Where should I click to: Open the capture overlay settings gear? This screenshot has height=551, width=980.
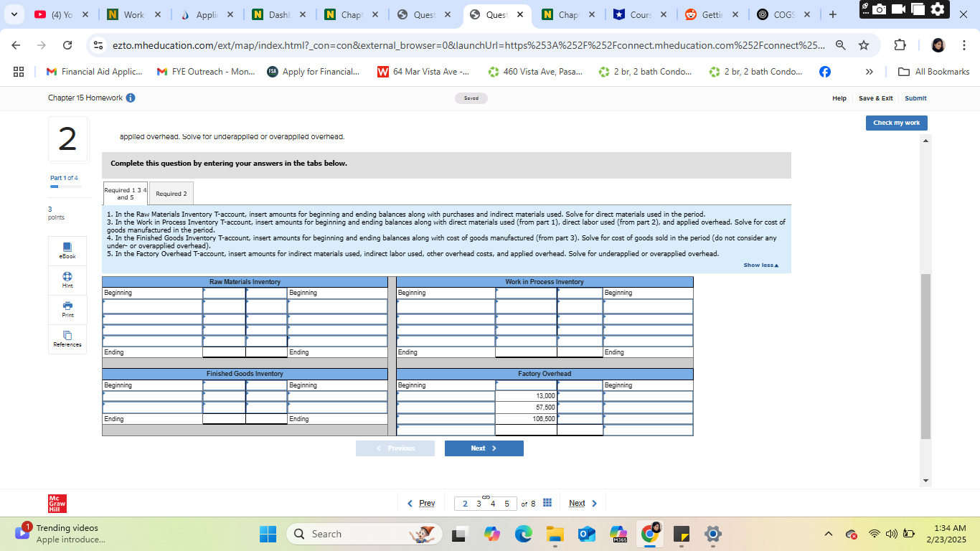pos(938,9)
